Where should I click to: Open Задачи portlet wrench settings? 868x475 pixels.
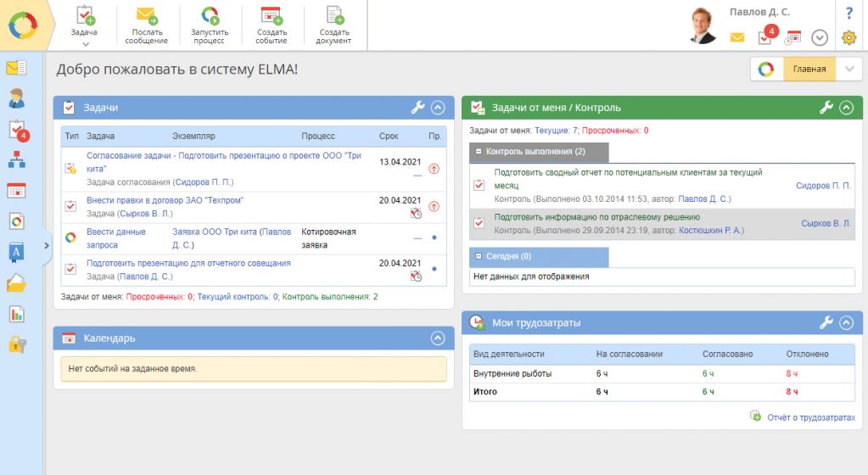pyautogui.click(x=417, y=108)
